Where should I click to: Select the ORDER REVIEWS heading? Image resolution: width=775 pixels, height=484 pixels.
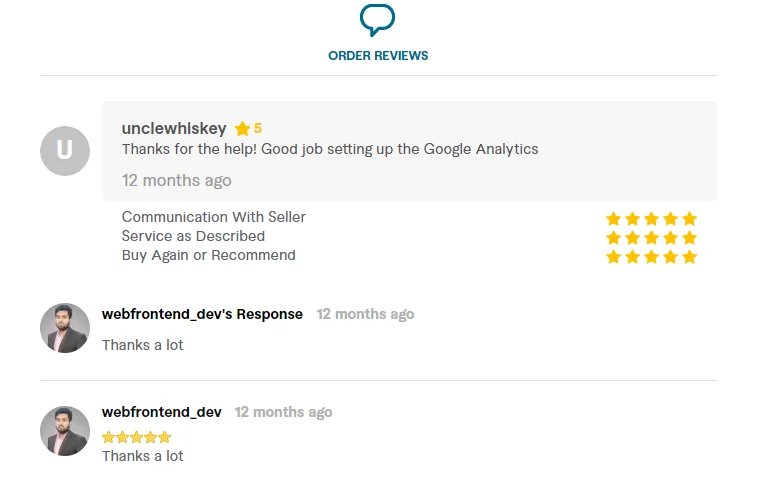[378, 56]
